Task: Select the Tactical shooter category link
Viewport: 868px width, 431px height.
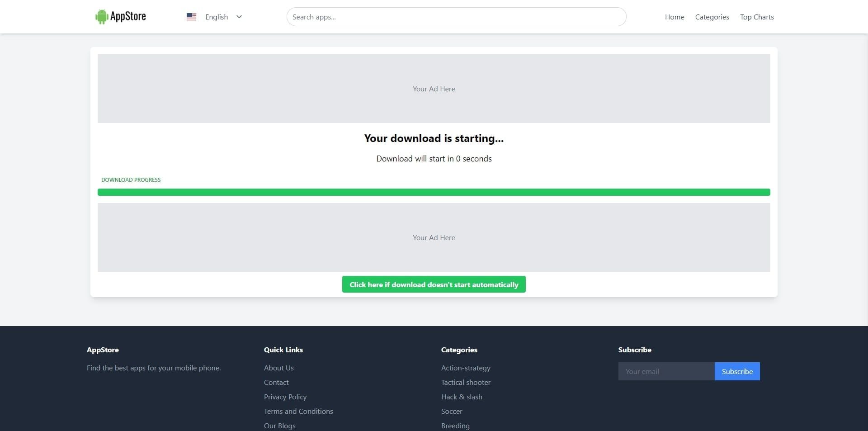Action: point(465,382)
